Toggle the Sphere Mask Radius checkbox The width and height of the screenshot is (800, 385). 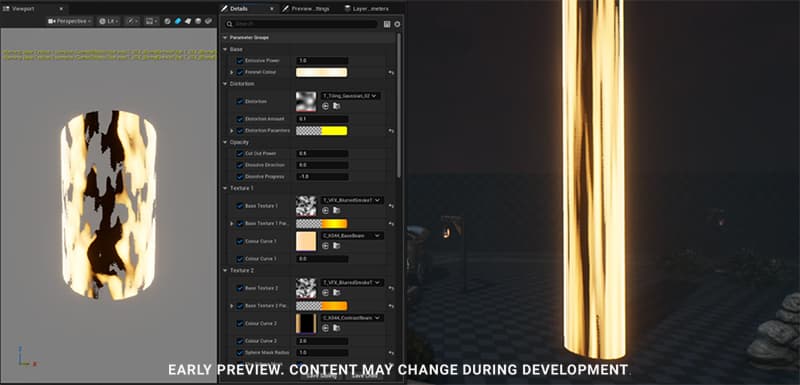[x=240, y=353]
